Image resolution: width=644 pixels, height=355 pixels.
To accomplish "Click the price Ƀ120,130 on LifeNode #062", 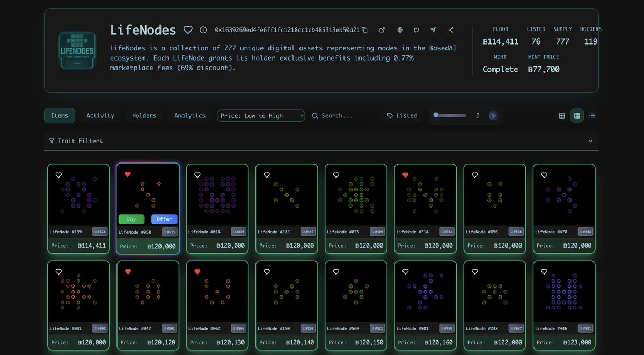I will click(230, 342).
